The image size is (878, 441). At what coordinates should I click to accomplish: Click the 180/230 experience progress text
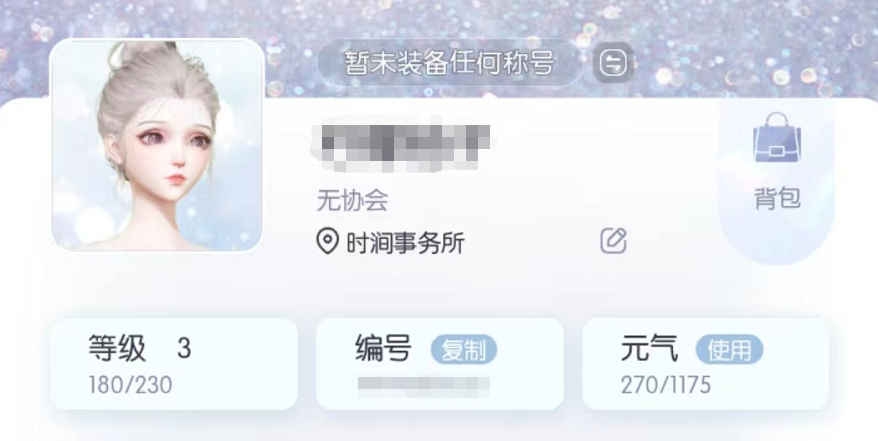pos(130,385)
